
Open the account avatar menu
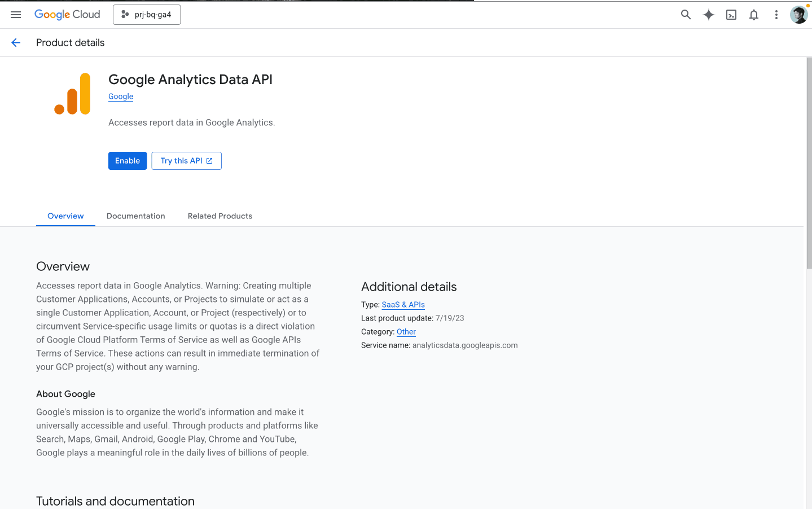click(798, 15)
